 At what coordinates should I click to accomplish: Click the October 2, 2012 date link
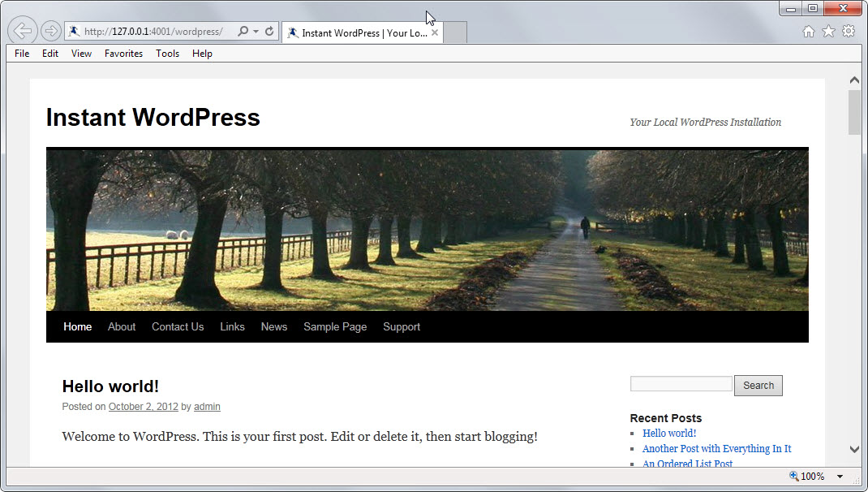pyautogui.click(x=144, y=407)
